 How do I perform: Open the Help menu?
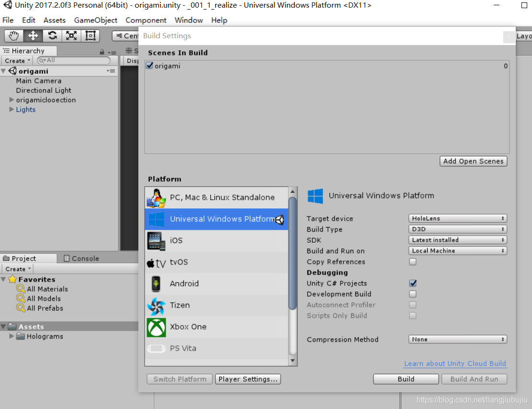pos(219,20)
